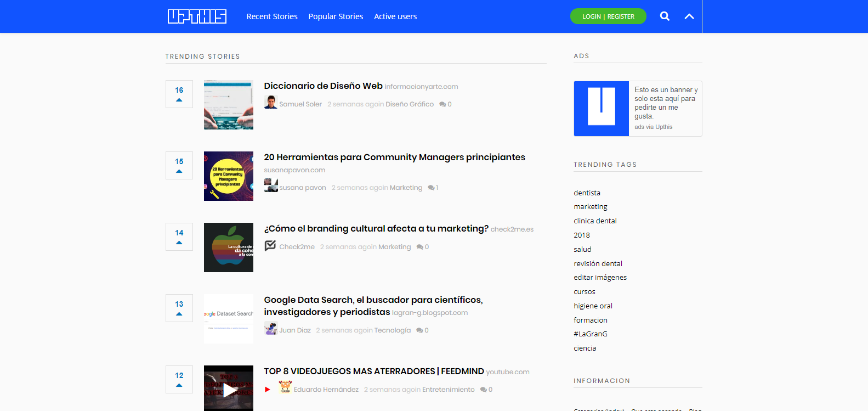
Task: Click the LOGIN | REGISTER button
Action: (x=608, y=16)
